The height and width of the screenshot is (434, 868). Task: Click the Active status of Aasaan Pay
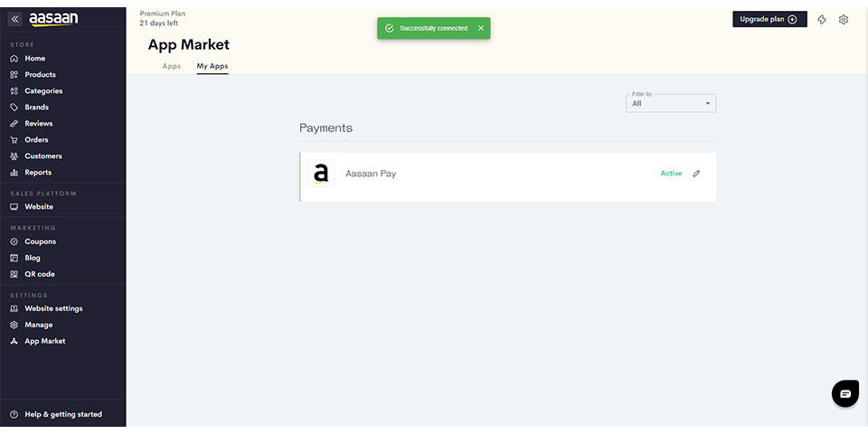click(671, 174)
